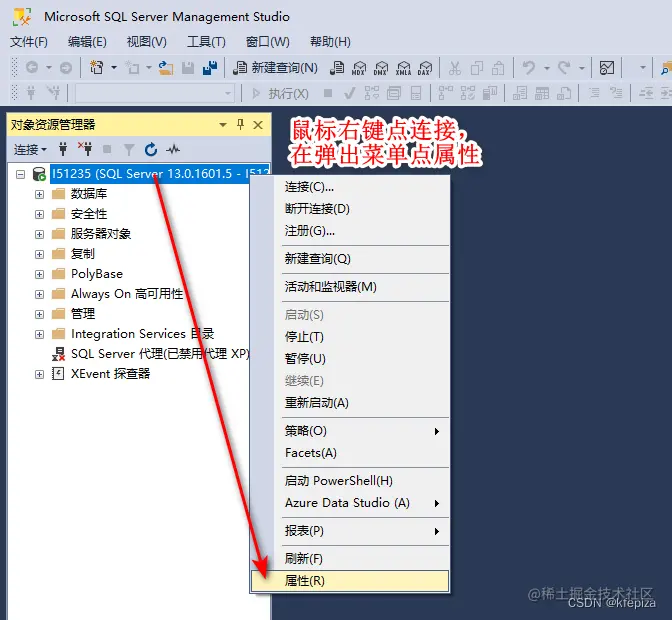
Task: Choose 断开连接(D) in context menu
Action: click(350, 209)
